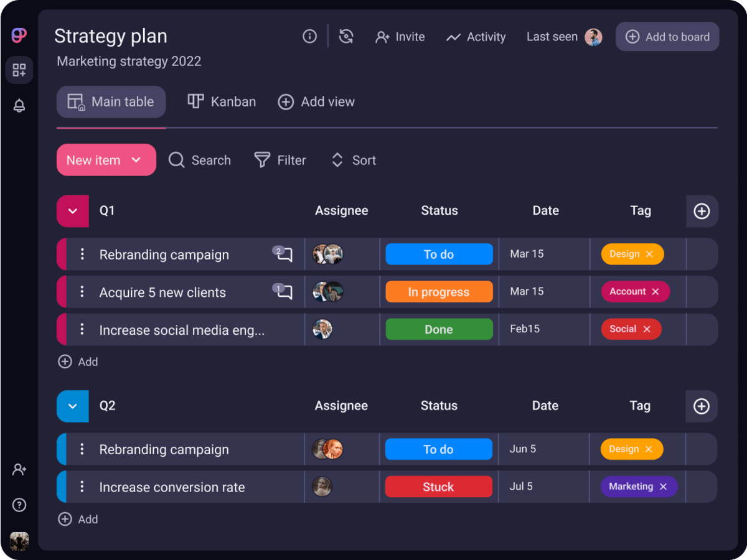Open comments on Rebranding campaign in Q1

[x=282, y=254]
